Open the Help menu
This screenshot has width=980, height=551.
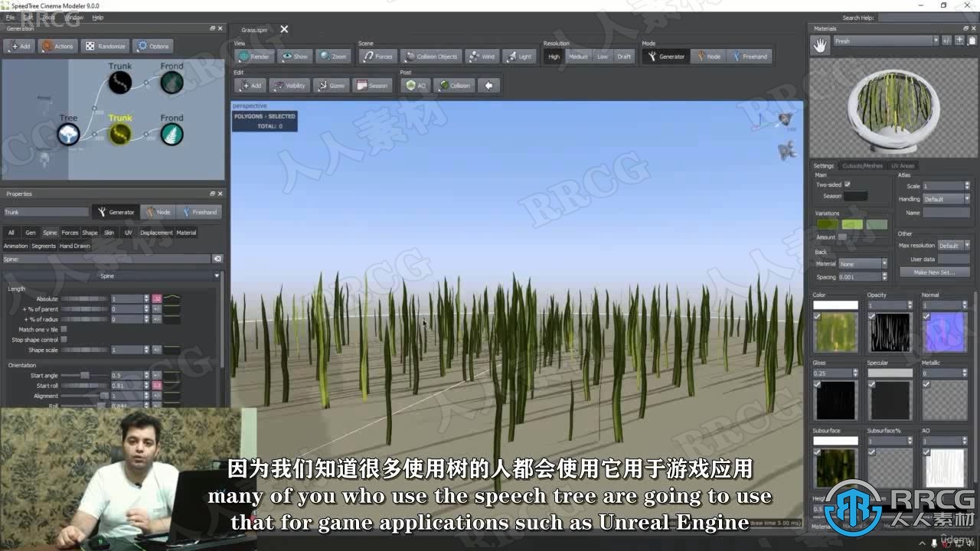click(x=97, y=17)
